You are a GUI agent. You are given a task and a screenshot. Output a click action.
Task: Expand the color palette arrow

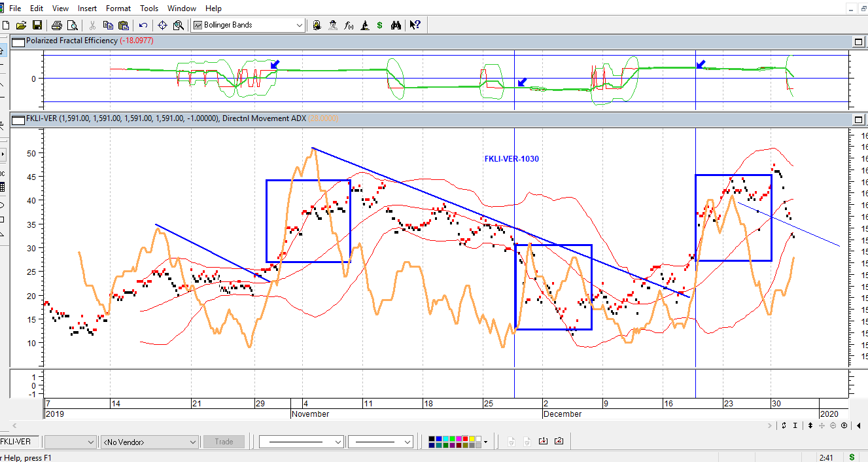click(485, 442)
